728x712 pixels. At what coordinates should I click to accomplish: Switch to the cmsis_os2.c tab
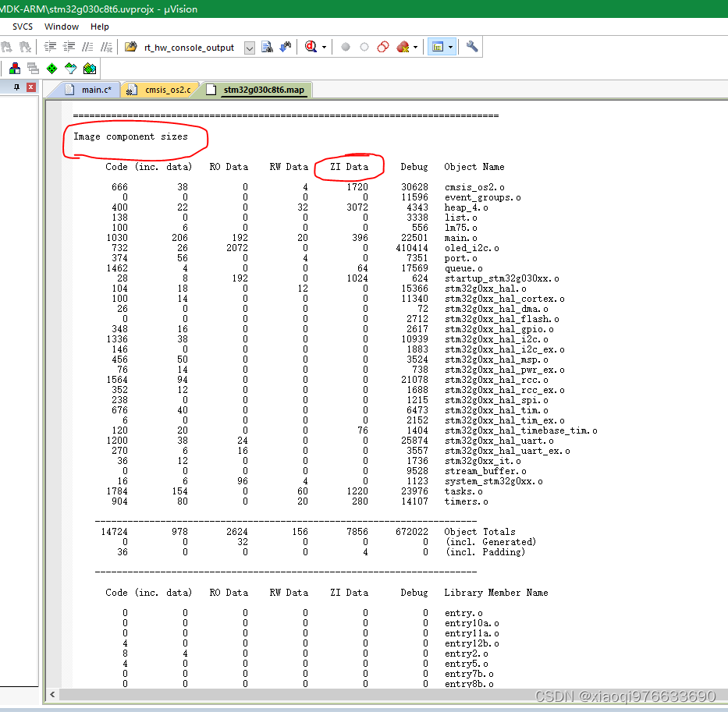[x=160, y=90]
